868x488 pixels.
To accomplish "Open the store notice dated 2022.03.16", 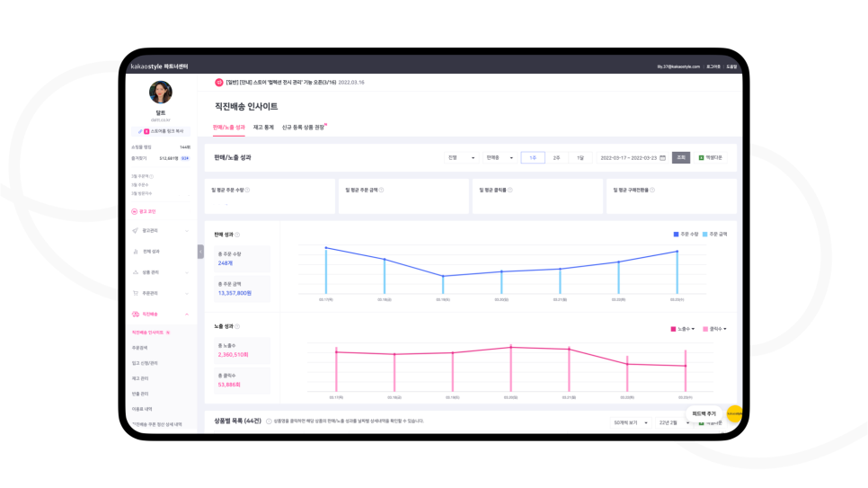I will [x=295, y=83].
